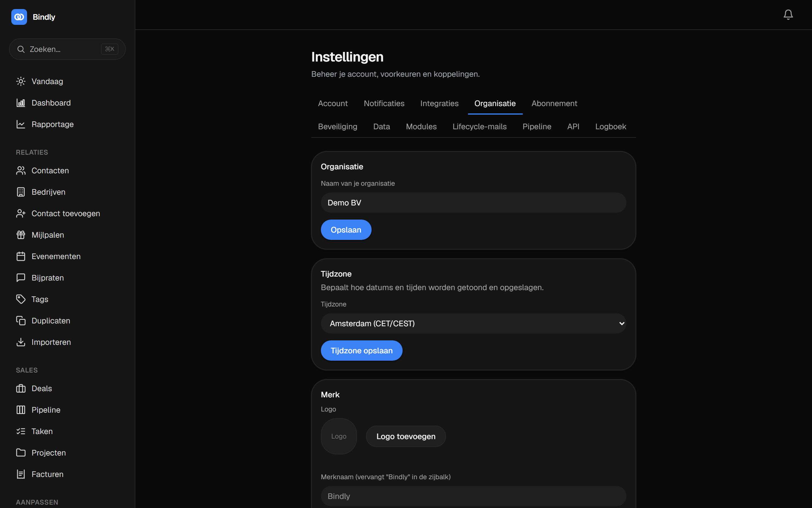Click the Instellingen page heading
The height and width of the screenshot is (508, 812).
click(347, 57)
